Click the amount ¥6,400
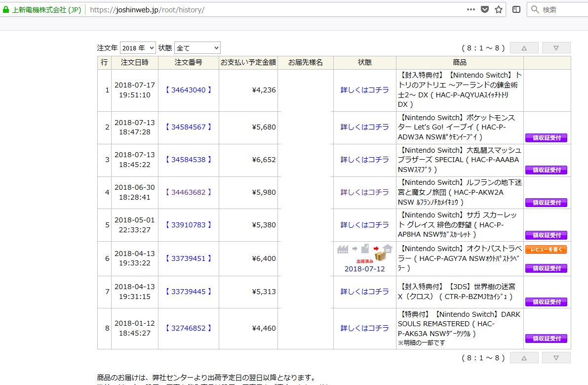588x385 pixels. tap(264, 258)
